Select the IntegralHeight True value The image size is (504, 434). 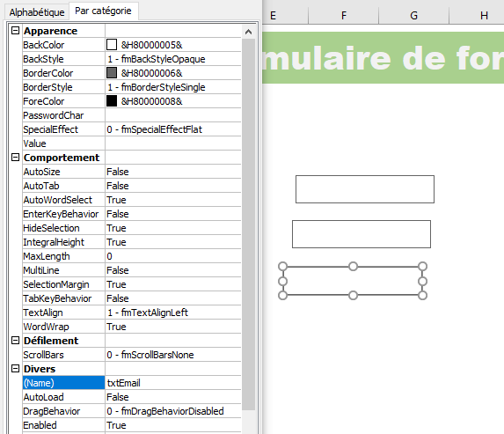point(173,242)
